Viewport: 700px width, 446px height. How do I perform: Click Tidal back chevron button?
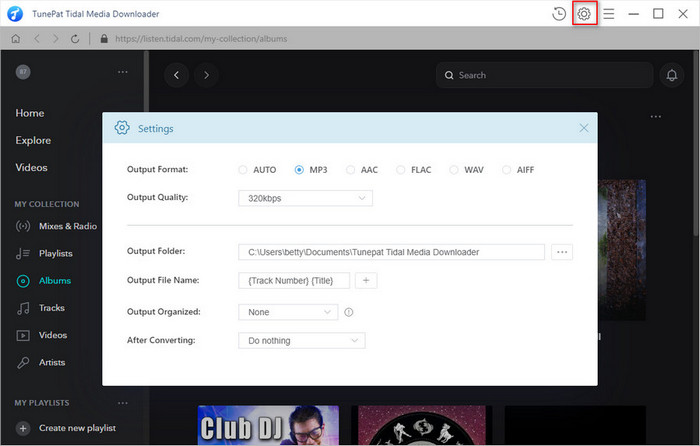176,75
